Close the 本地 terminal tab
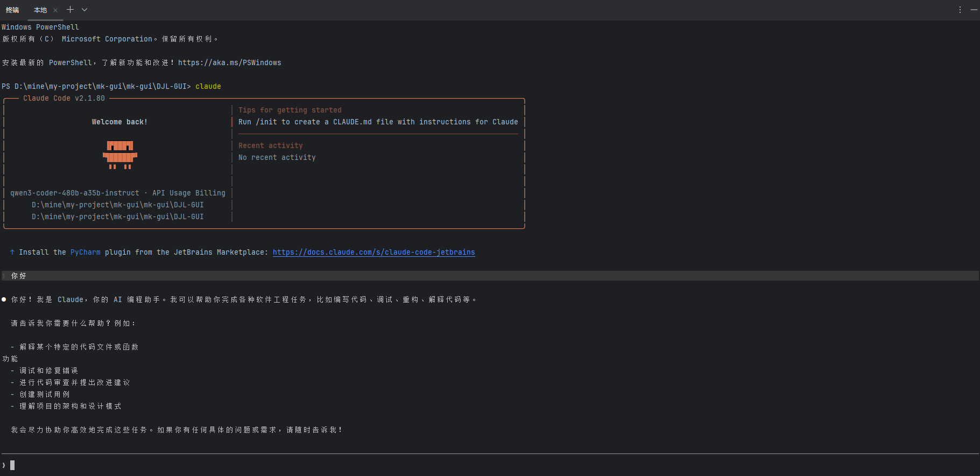Viewport: 980px width, 476px height. click(x=55, y=10)
